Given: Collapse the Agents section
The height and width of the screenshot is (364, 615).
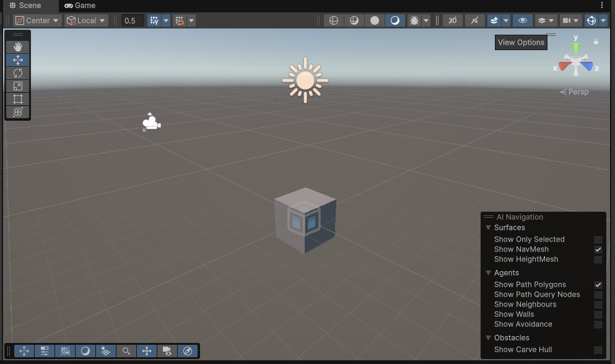Looking at the screenshot, I should (x=488, y=272).
